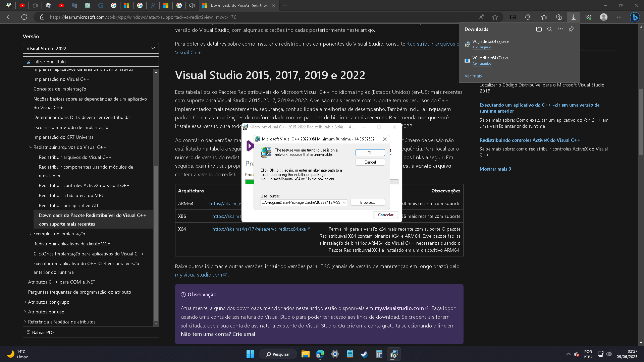The height and width of the screenshot is (362, 644).
Task: Expand Exemplos de implantação node
Action: (31, 234)
